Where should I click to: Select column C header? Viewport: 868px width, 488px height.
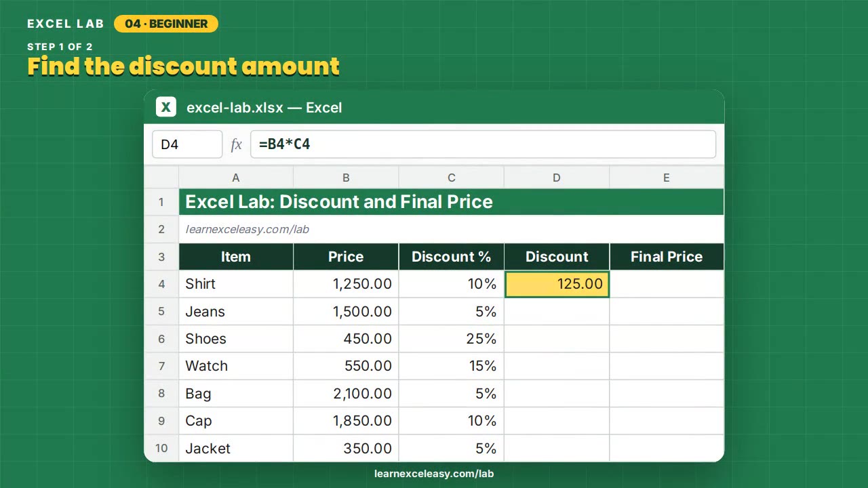tap(452, 178)
